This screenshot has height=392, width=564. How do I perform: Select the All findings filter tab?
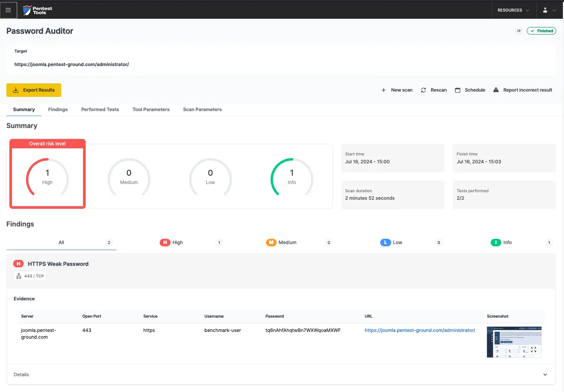point(61,243)
